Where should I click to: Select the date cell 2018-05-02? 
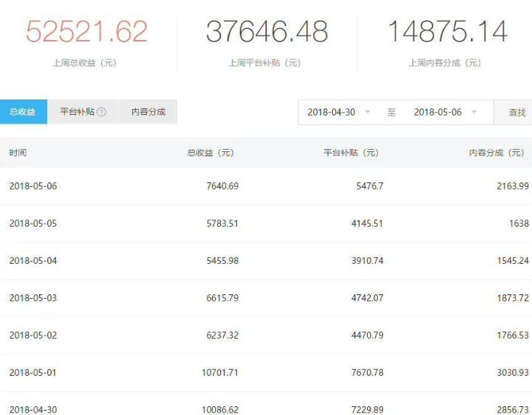pos(33,335)
